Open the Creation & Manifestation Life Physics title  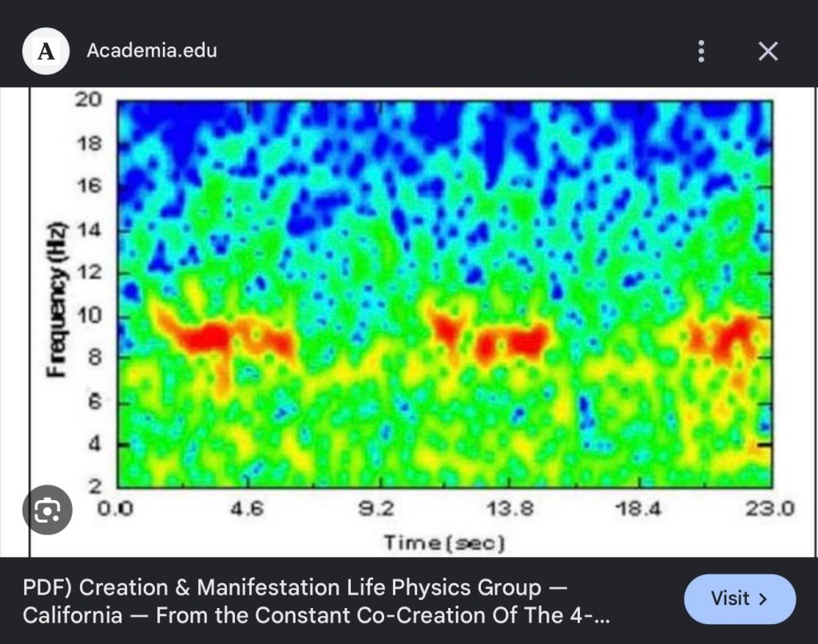316,601
